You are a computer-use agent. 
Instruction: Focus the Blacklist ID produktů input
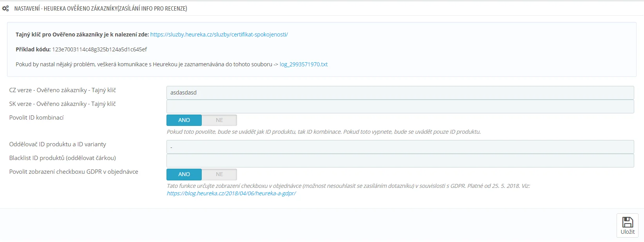tap(400, 161)
